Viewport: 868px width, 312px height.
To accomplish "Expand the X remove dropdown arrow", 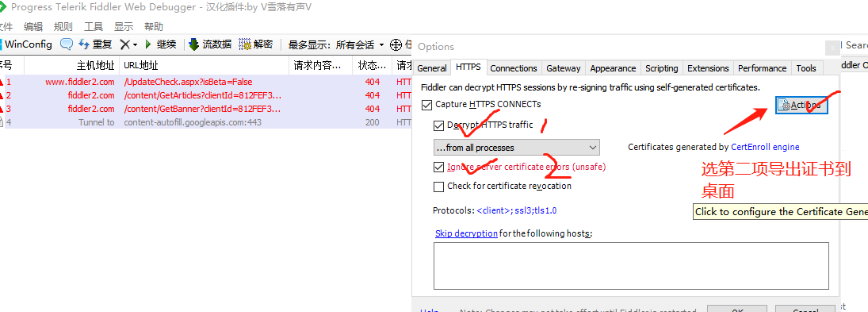I will click(x=135, y=45).
